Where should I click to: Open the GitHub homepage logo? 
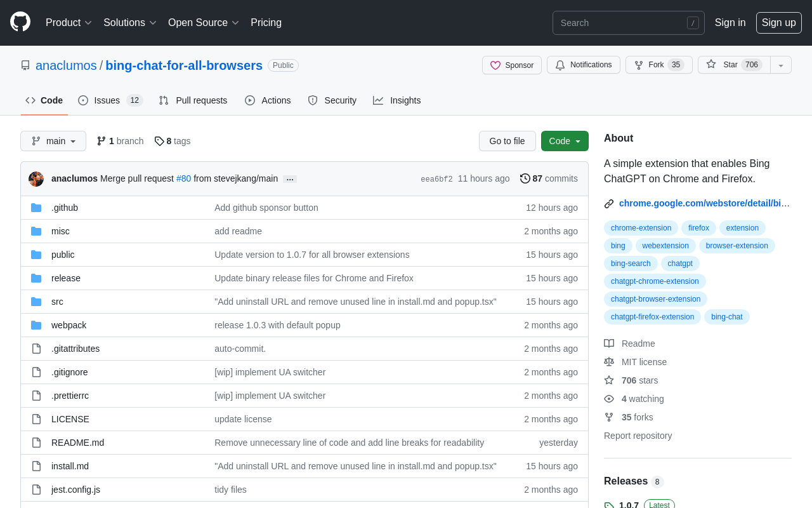20,22
